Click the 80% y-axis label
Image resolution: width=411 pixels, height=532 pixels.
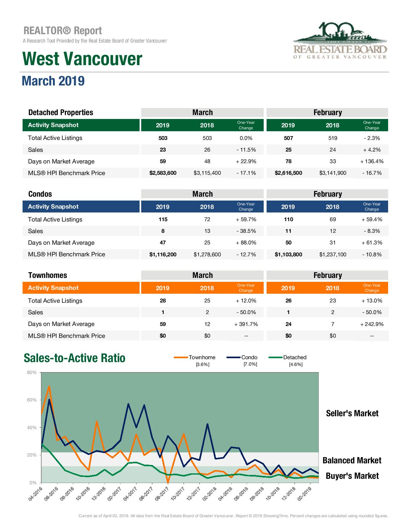coord(32,372)
